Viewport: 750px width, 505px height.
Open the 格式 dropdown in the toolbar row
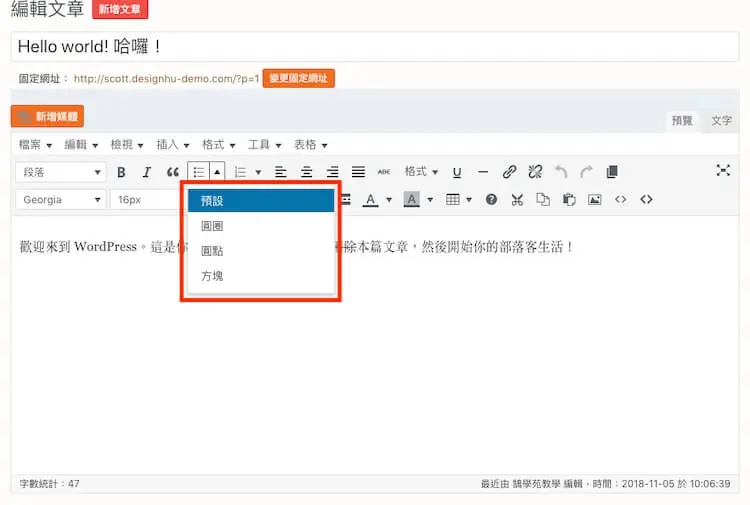point(421,172)
